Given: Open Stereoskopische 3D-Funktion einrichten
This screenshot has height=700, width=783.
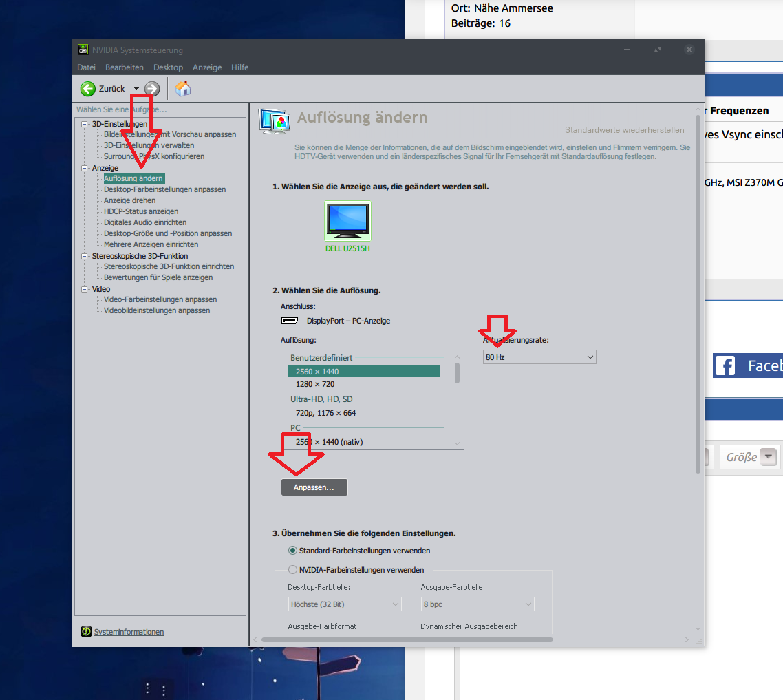Looking at the screenshot, I should (169, 266).
